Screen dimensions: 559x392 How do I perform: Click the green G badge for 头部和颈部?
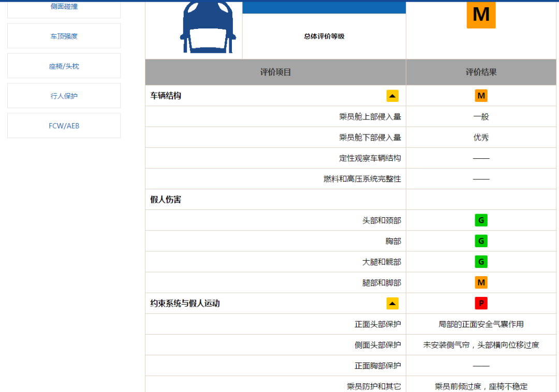(x=481, y=220)
